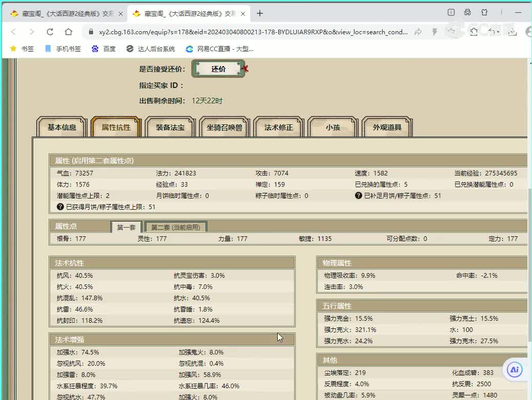Close the first 藏宝阁 tab
Image resolution: width=532 pixels, height=400 pixels.
121,14
